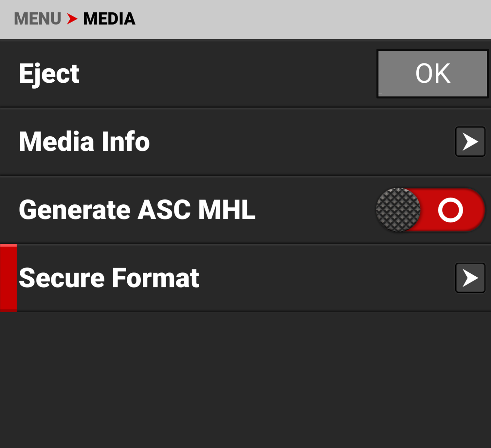Select the Media Info label text

[x=84, y=142]
